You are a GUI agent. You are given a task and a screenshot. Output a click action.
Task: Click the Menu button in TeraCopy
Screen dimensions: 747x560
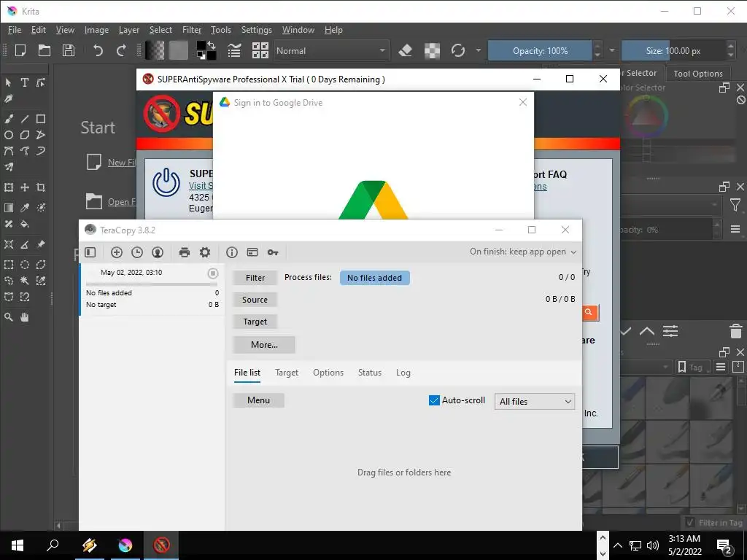coord(259,400)
